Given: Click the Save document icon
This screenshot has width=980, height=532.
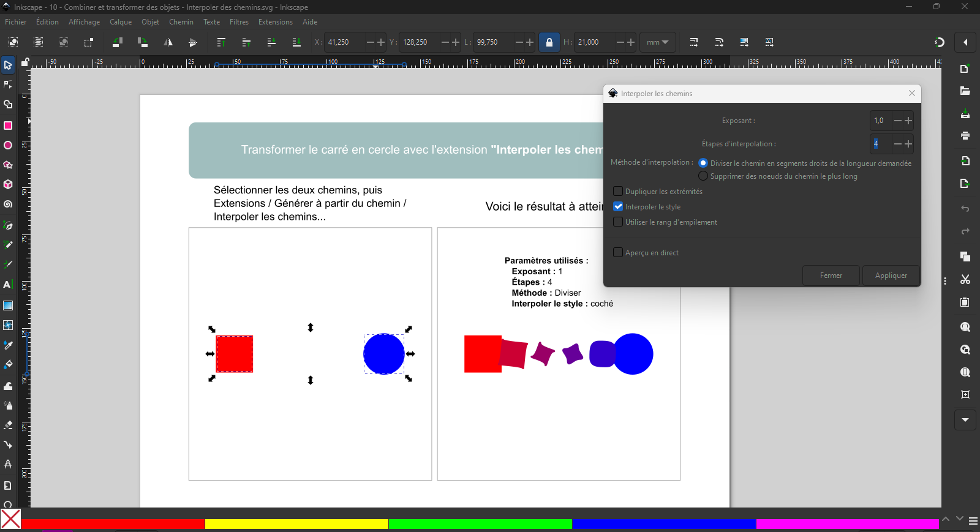Looking at the screenshot, I should (965, 114).
